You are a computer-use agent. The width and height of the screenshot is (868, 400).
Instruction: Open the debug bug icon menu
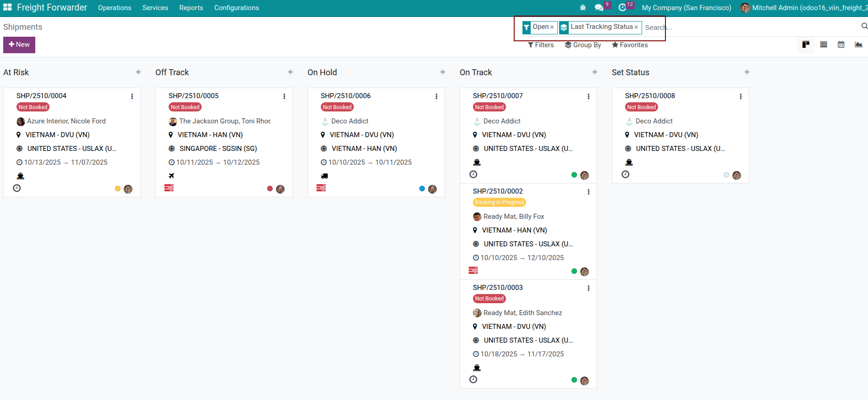pyautogui.click(x=582, y=8)
